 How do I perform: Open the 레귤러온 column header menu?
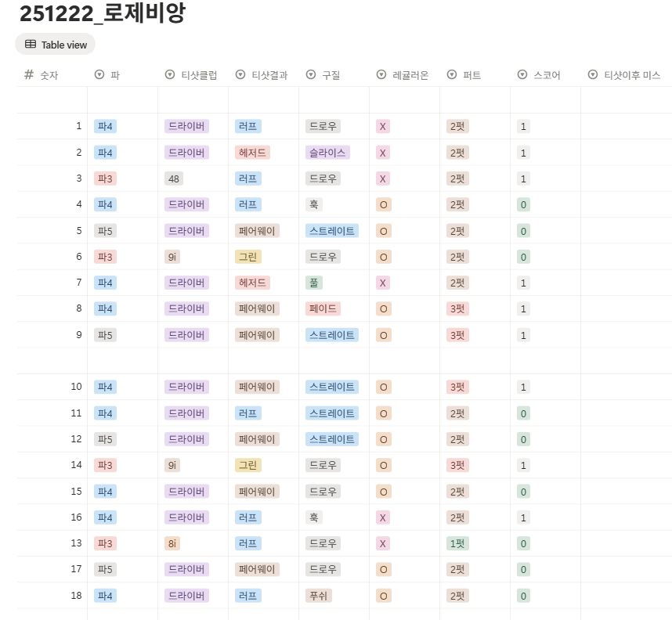[x=405, y=75]
